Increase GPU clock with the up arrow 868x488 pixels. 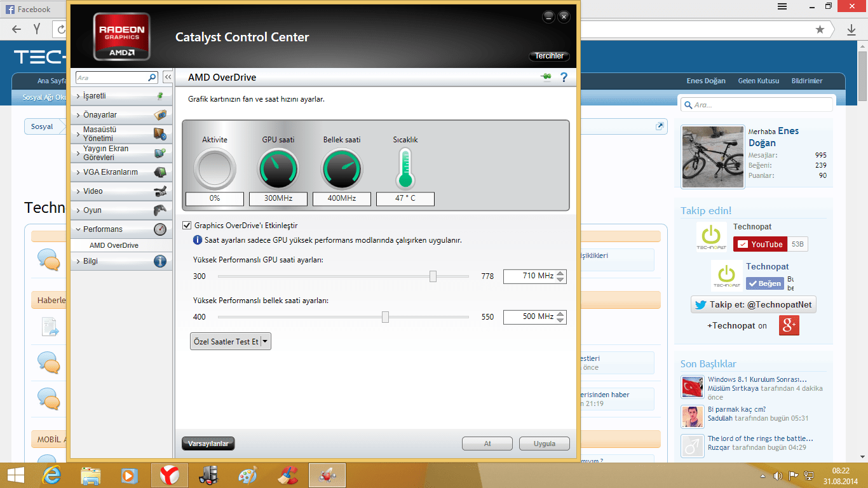pyautogui.click(x=560, y=273)
